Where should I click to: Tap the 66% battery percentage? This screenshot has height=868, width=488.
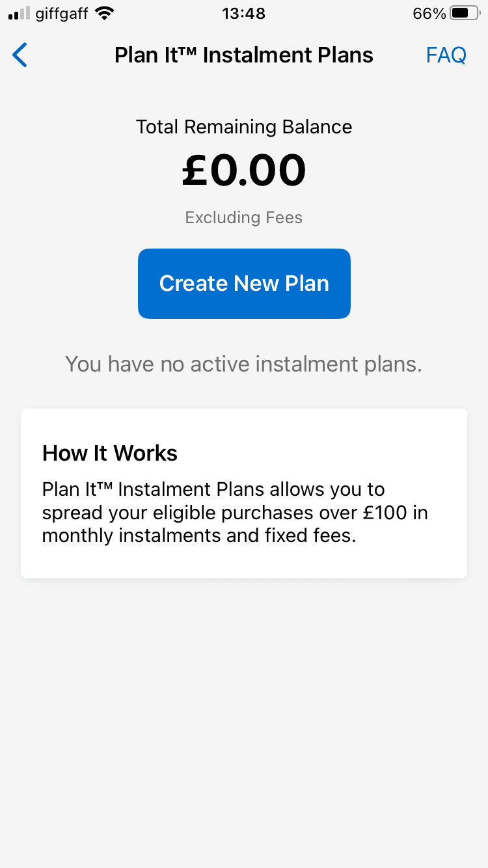(x=429, y=14)
